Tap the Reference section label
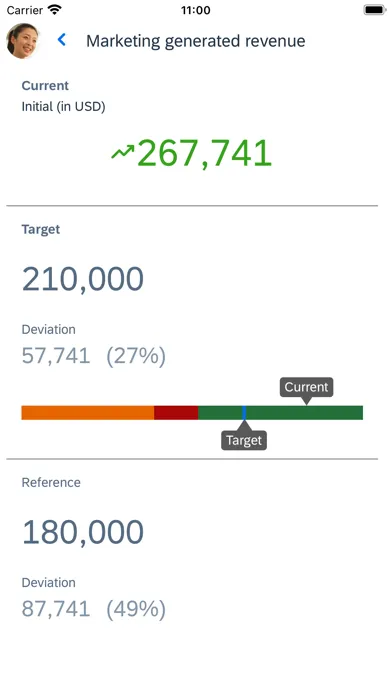The height and width of the screenshot is (696, 392). point(51,482)
